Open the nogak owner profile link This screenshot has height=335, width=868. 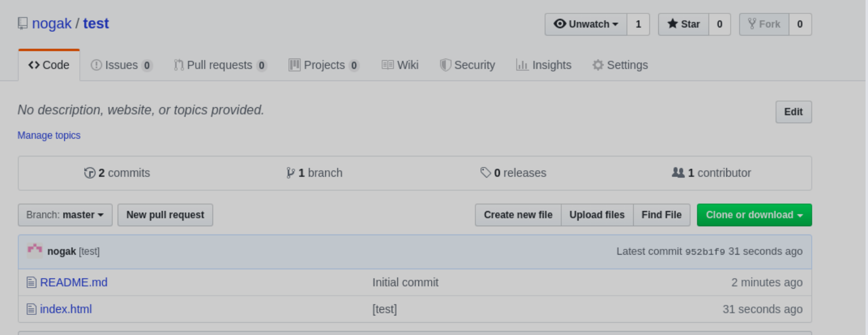click(x=52, y=23)
